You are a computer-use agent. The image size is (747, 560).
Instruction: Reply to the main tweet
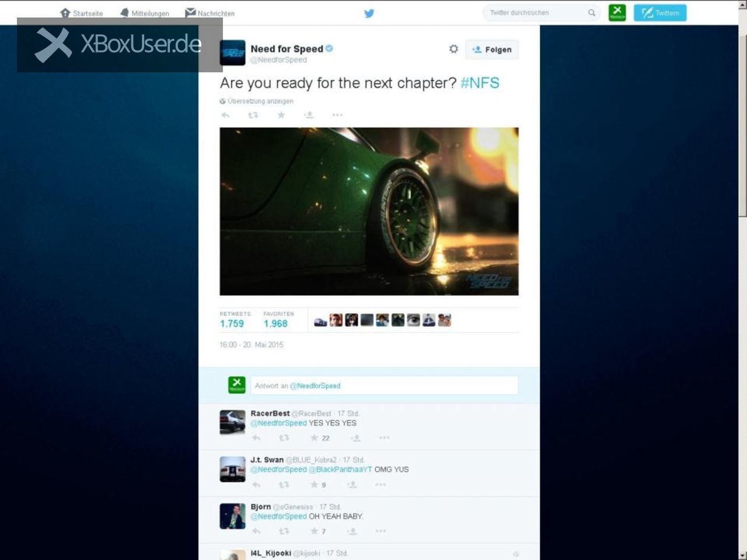[x=225, y=115]
